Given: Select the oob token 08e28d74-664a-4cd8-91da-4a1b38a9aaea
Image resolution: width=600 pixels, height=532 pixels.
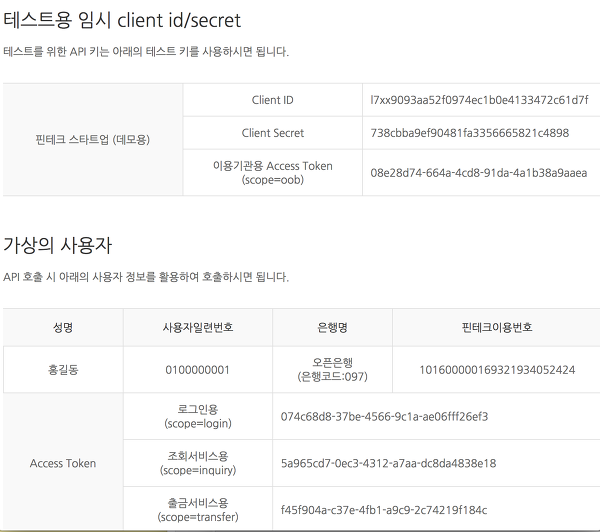Looking at the screenshot, I should pyautogui.click(x=478, y=173).
